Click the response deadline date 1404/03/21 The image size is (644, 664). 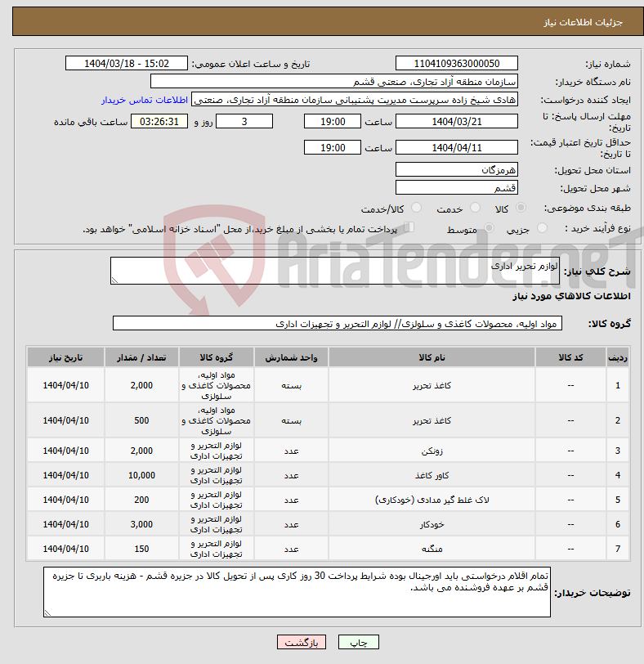[x=457, y=122]
